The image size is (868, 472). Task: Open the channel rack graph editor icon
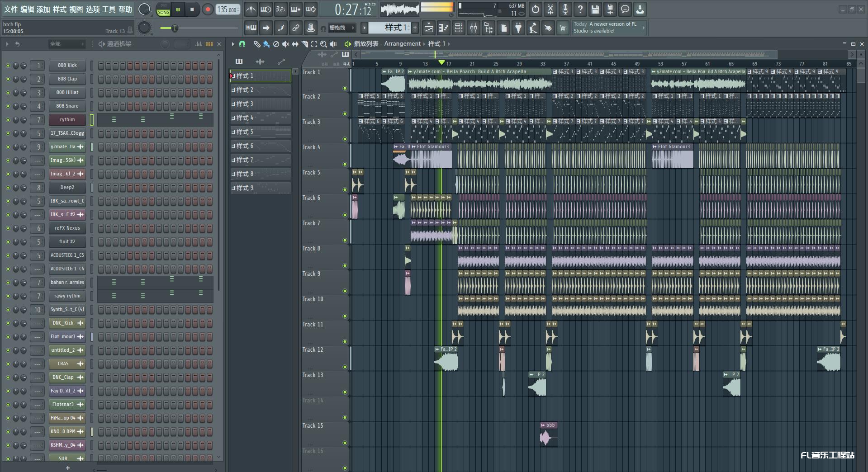click(199, 44)
